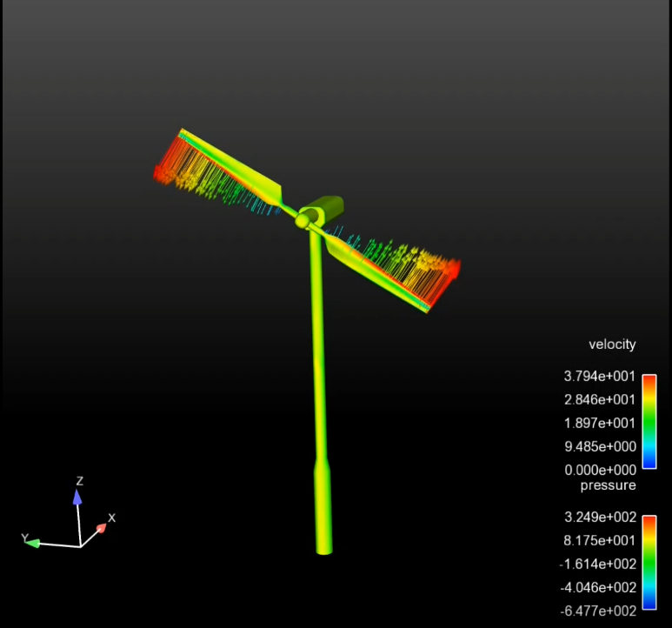
Task: Select the red vectors on right blade tip
Action: click(449, 270)
